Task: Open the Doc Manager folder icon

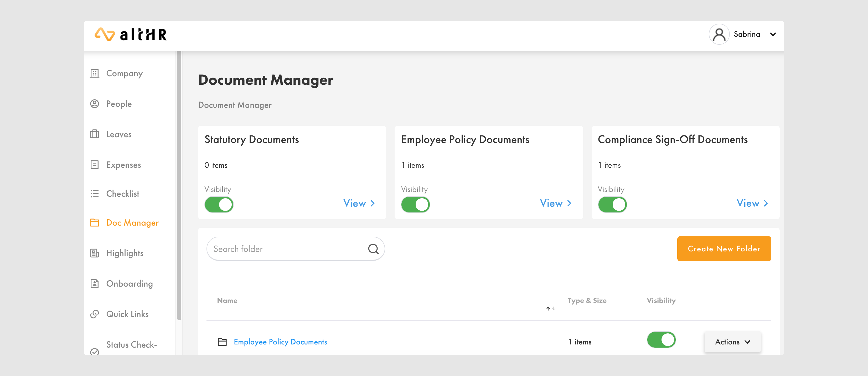Action: tap(95, 222)
